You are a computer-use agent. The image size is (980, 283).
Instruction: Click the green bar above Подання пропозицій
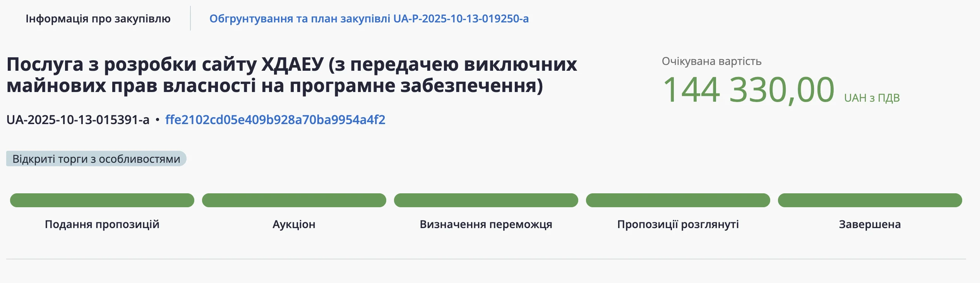point(102,200)
